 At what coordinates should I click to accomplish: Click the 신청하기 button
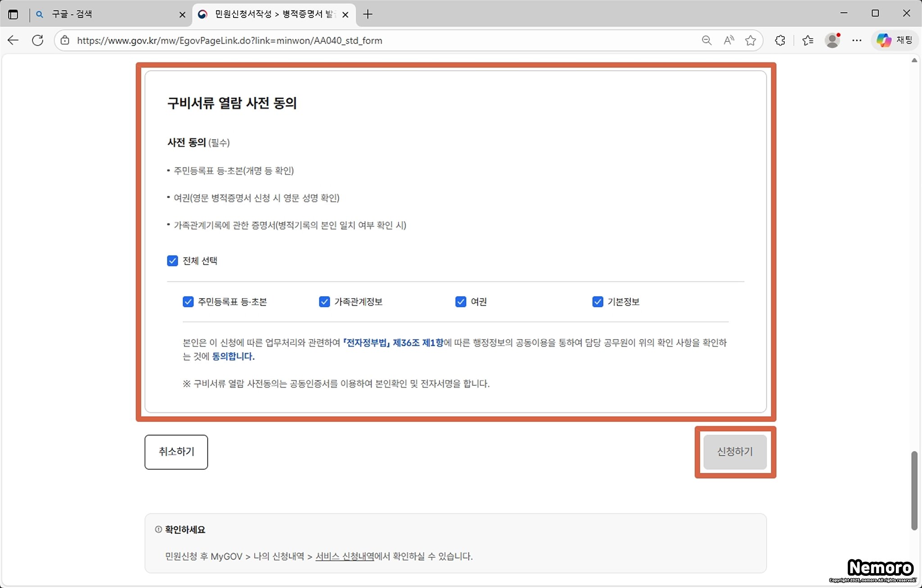pyautogui.click(x=735, y=452)
